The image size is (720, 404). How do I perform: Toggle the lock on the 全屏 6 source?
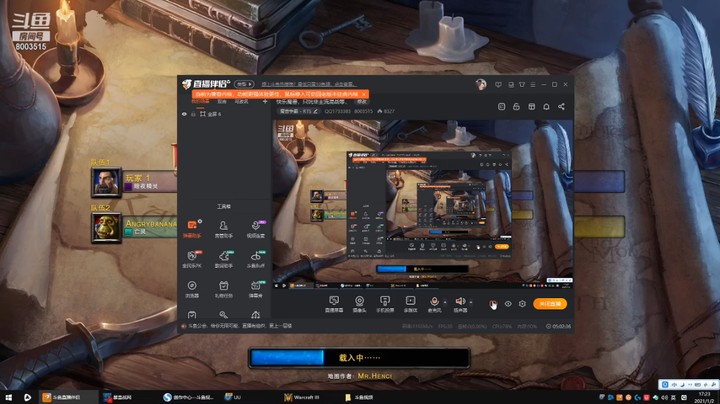pos(193,114)
